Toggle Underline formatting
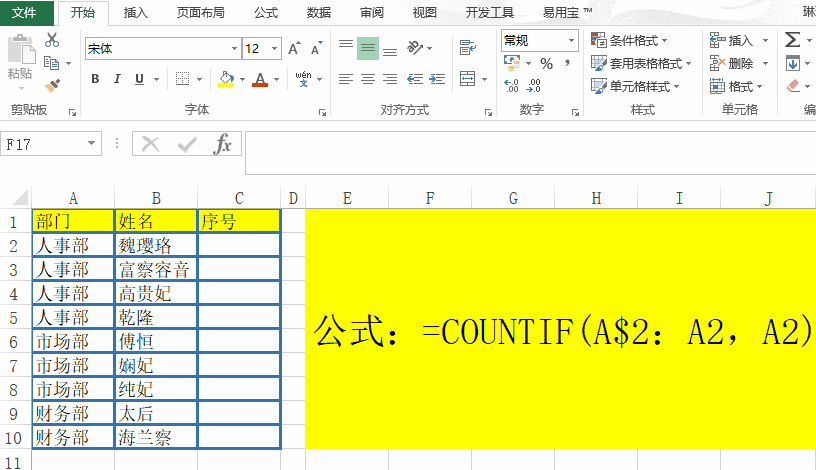This screenshot has width=816, height=470. tap(139, 79)
